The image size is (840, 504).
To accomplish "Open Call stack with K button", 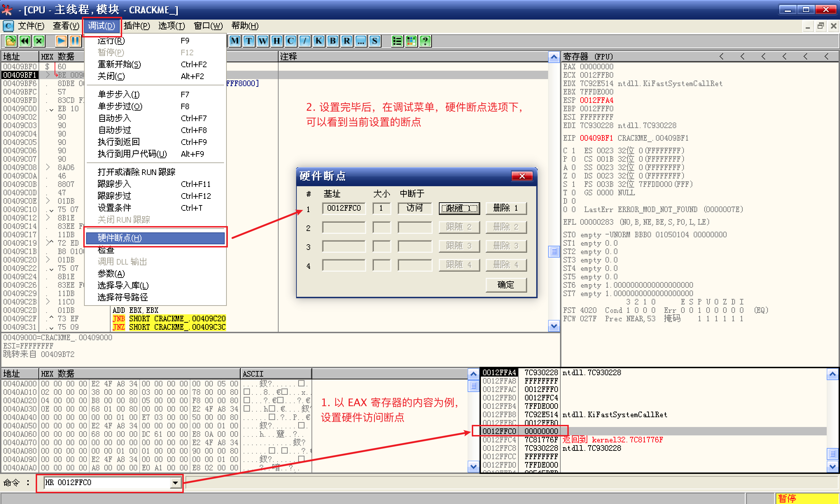I will click(319, 41).
